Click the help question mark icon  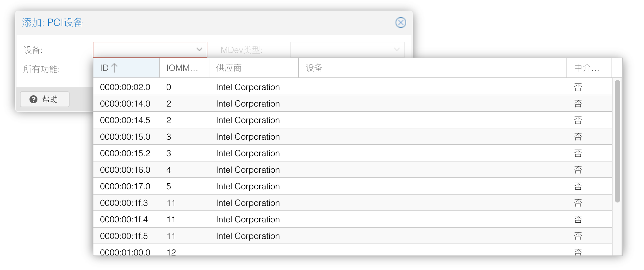tap(33, 99)
